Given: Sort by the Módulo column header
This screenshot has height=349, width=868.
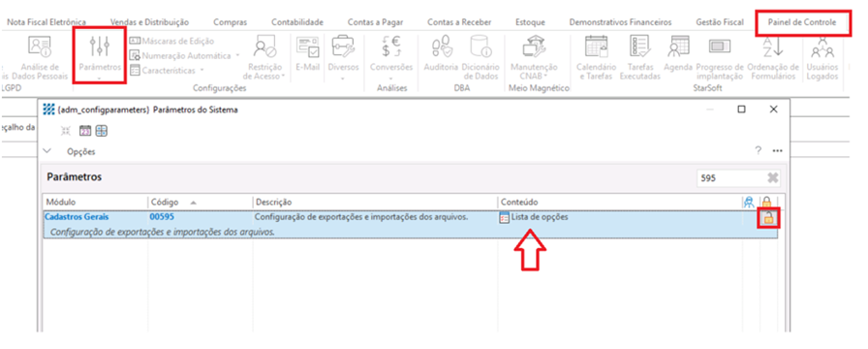Looking at the screenshot, I should point(95,203).
